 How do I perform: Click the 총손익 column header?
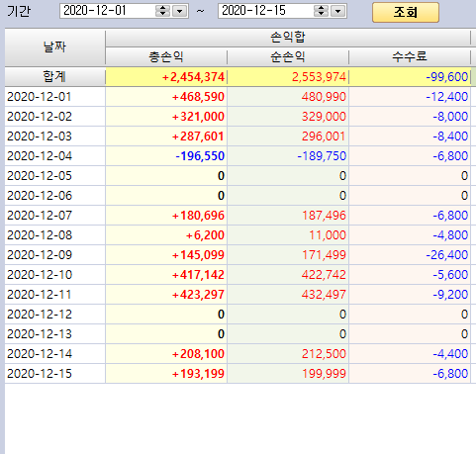[x=166, y=56]
